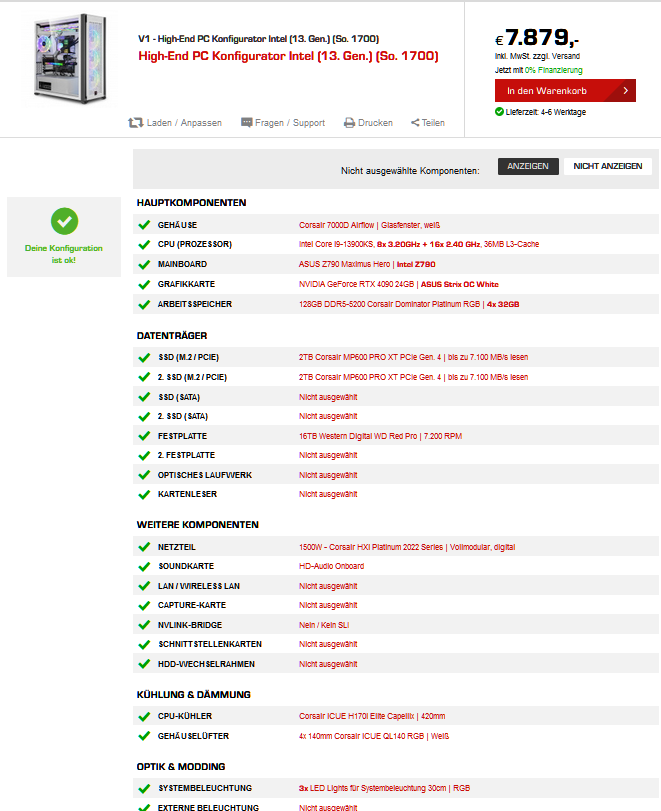Print configuration via Drucken
This screenshot has height=811, width=661.
pos(368,123)
